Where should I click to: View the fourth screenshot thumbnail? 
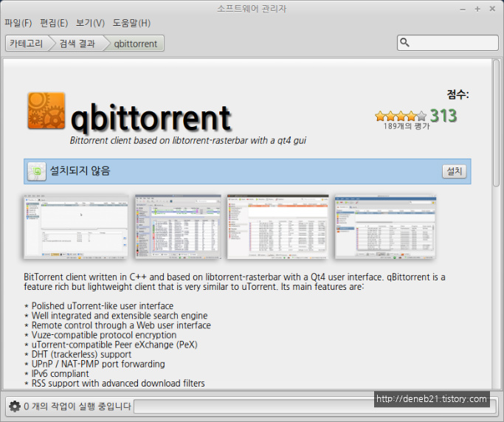(x=384, y=226)
